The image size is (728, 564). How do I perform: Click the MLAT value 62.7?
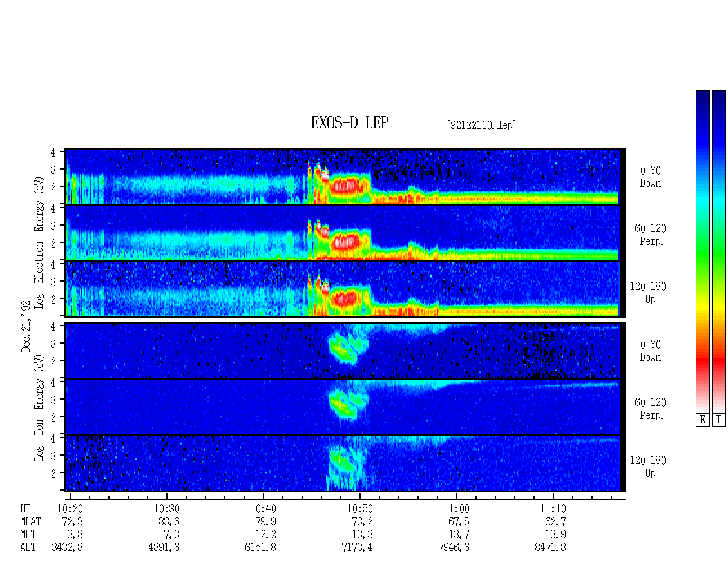(x=556, y=521)
